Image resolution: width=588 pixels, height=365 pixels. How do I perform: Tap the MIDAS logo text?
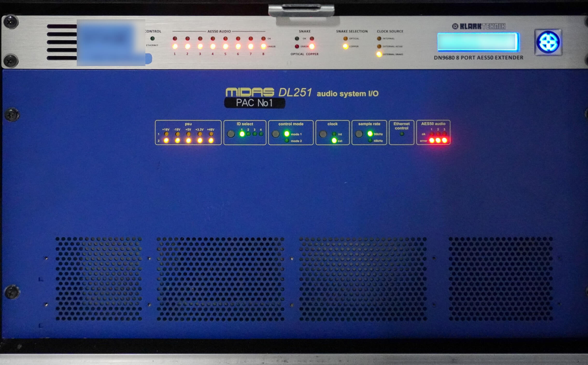click(x=250, y=92)
